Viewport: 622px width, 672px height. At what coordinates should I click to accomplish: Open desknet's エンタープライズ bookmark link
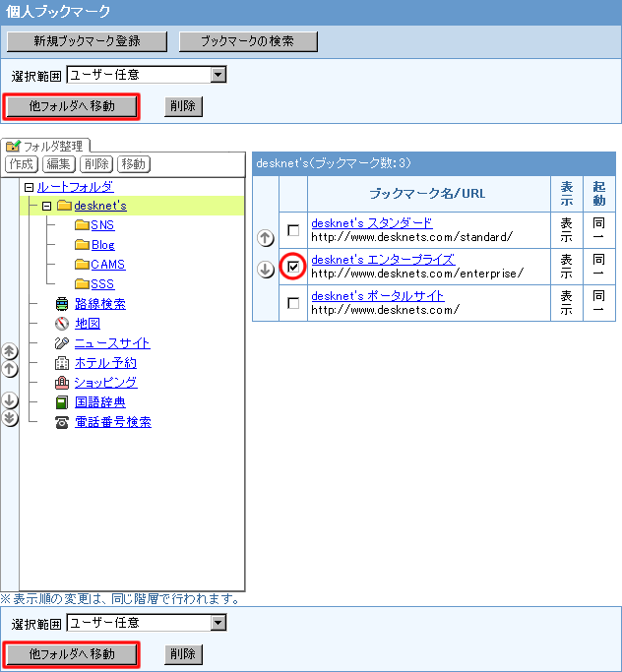point(383,260)
